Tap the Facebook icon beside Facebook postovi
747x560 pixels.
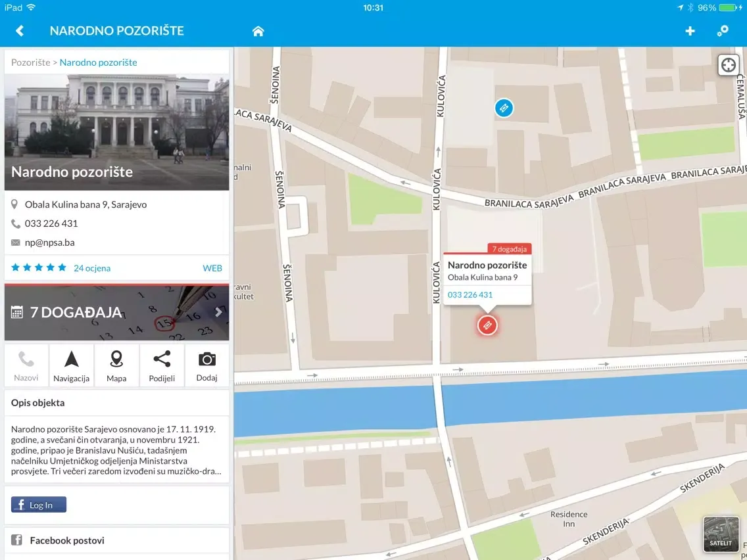[16, 540]
